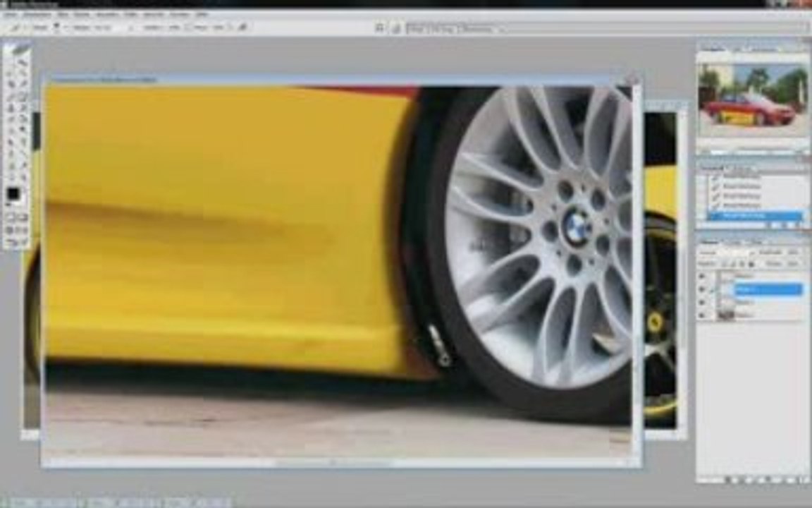
Task: Open the last (Help) menu in menu bar
Action: [202, 14]
